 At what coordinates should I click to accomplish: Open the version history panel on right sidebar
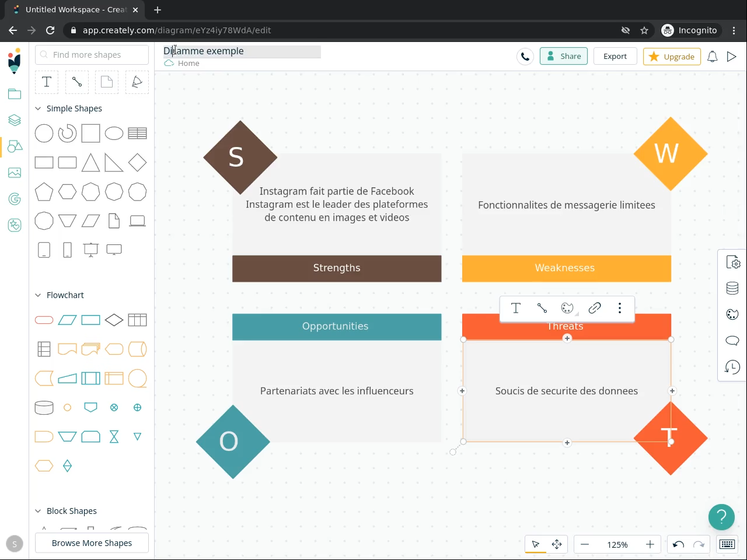coord(732,367)
